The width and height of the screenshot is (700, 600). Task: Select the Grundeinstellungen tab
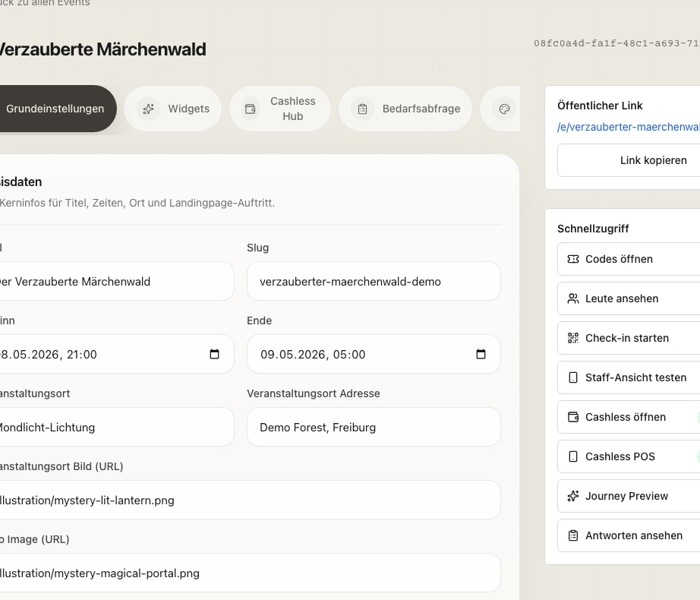pyautogui.click(x=53, y=109)
